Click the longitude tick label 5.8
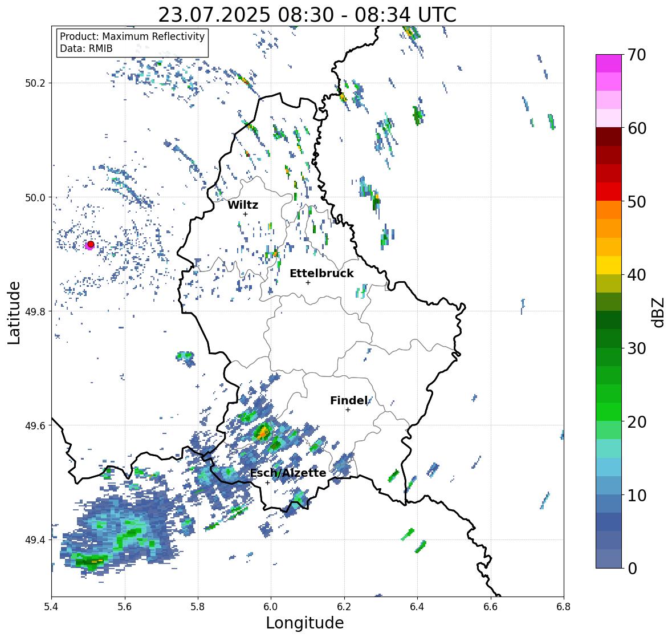 [198, 606]
